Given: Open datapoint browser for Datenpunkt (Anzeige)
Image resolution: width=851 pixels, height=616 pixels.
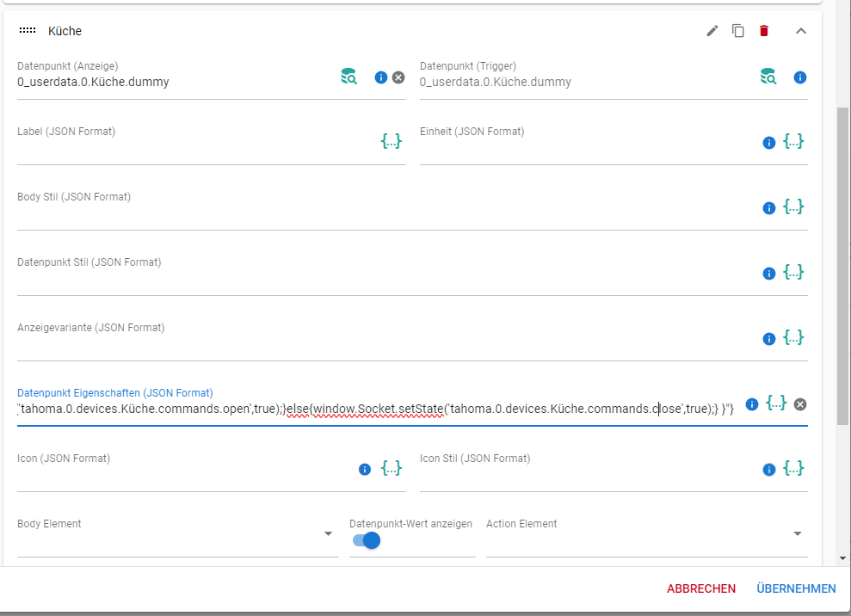Looking at the screenshot, I should click(x=348, y=77).
